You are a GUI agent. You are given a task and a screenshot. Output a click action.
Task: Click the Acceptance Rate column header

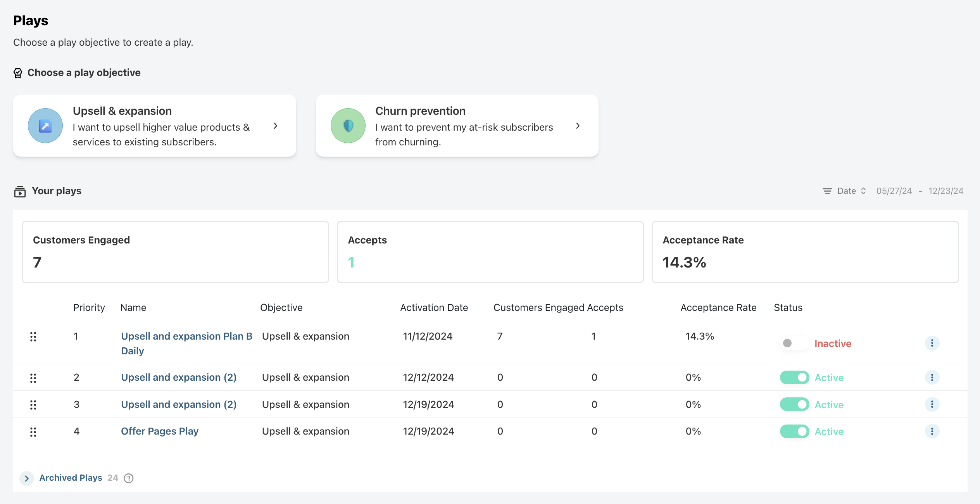(x=718, y=307)
